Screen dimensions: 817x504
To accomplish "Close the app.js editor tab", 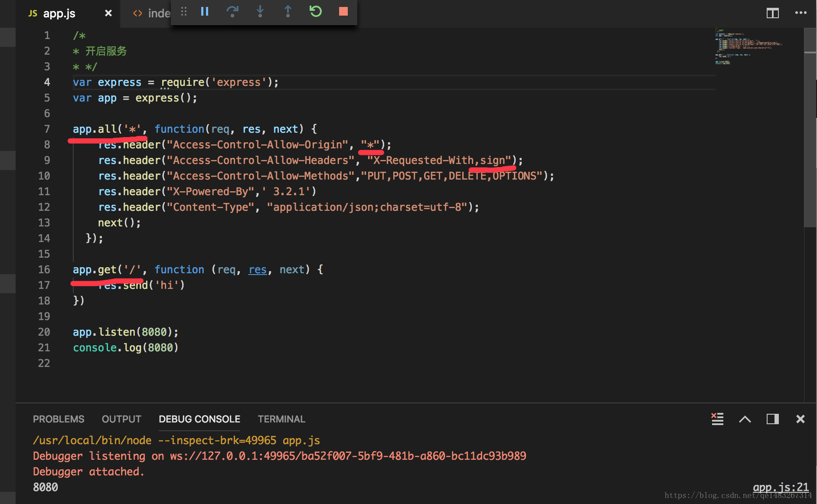I will [x=108, y=13].
